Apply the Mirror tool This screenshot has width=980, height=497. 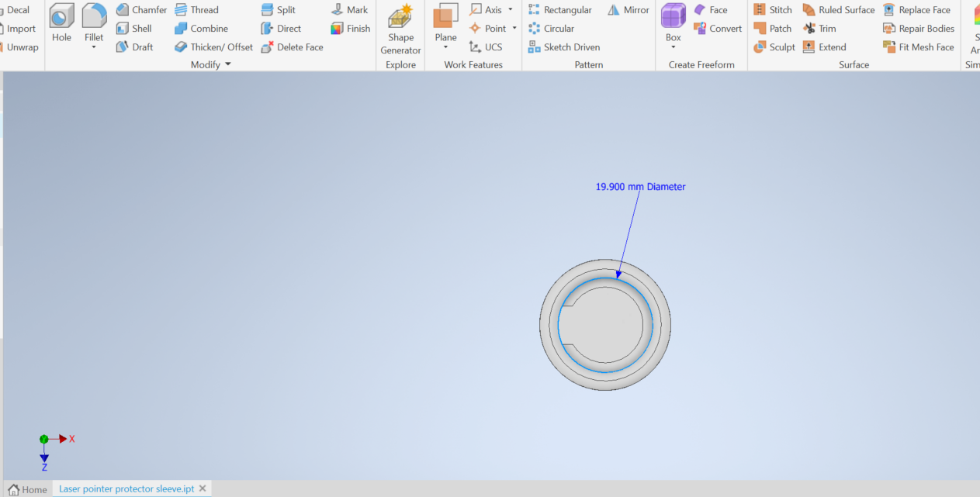coord(629,10)
